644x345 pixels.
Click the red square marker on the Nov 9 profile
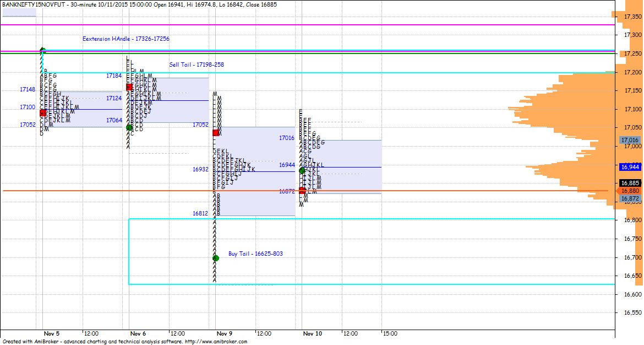tap(216, 133)
